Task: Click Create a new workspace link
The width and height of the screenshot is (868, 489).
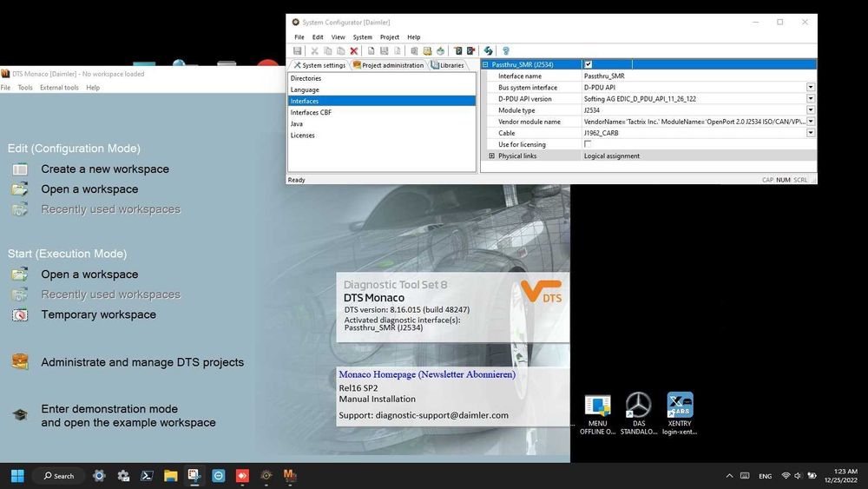Action: [x=105, y=169]
